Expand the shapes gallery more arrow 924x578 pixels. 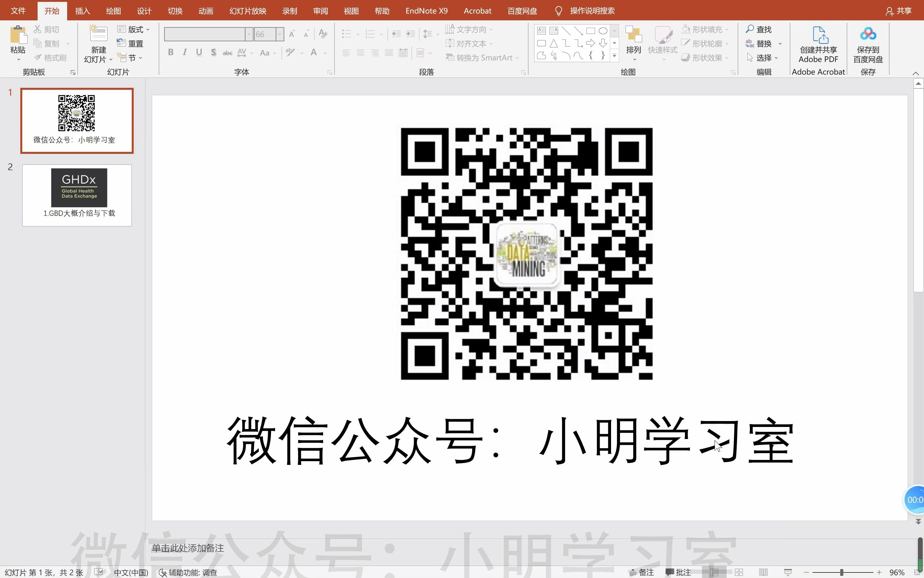[614, 56]
